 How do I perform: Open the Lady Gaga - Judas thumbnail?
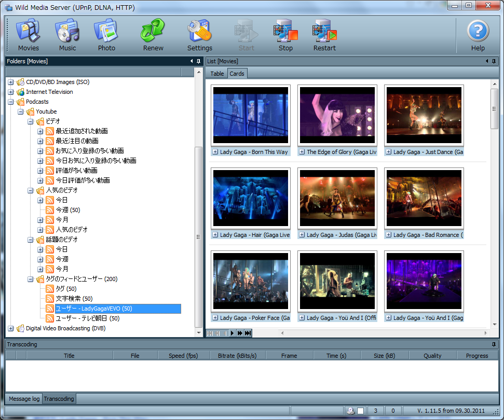pyautogui.click(x=337, y=198)
